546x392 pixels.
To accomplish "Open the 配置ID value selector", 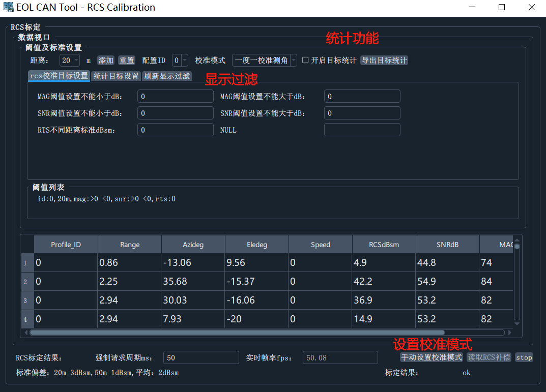I will point(184,60).
